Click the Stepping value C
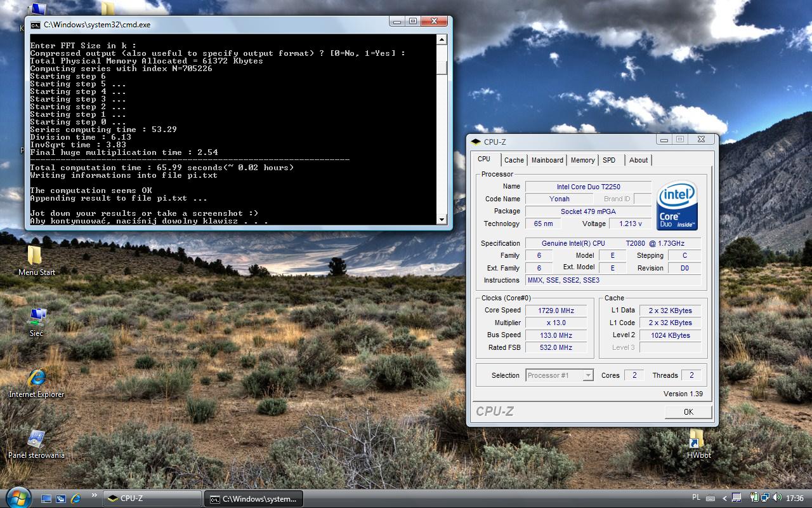The image size is (812, 508). click(684, 255)
